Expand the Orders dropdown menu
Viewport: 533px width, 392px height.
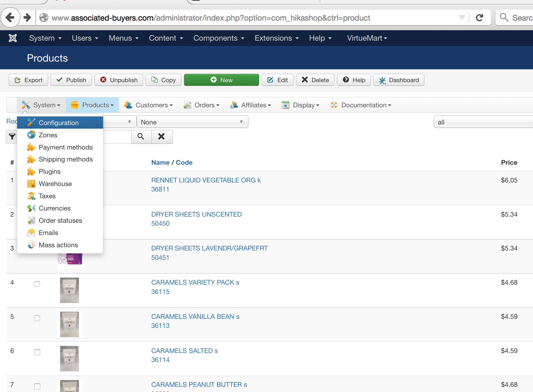[x=201, y=105]
